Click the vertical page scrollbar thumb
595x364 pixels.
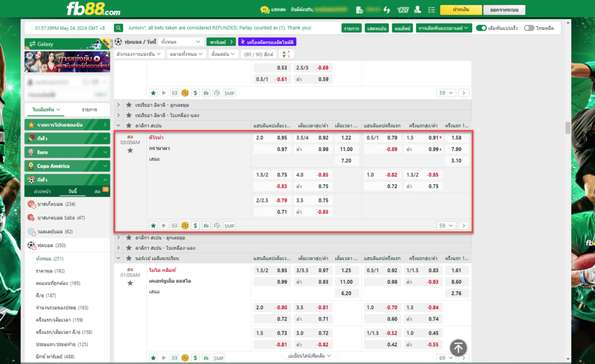pos(568,128)
